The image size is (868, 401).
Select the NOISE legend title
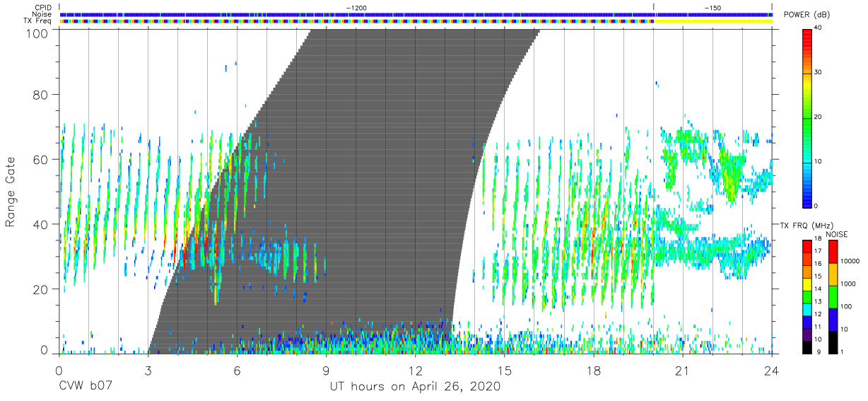point(836,234)
